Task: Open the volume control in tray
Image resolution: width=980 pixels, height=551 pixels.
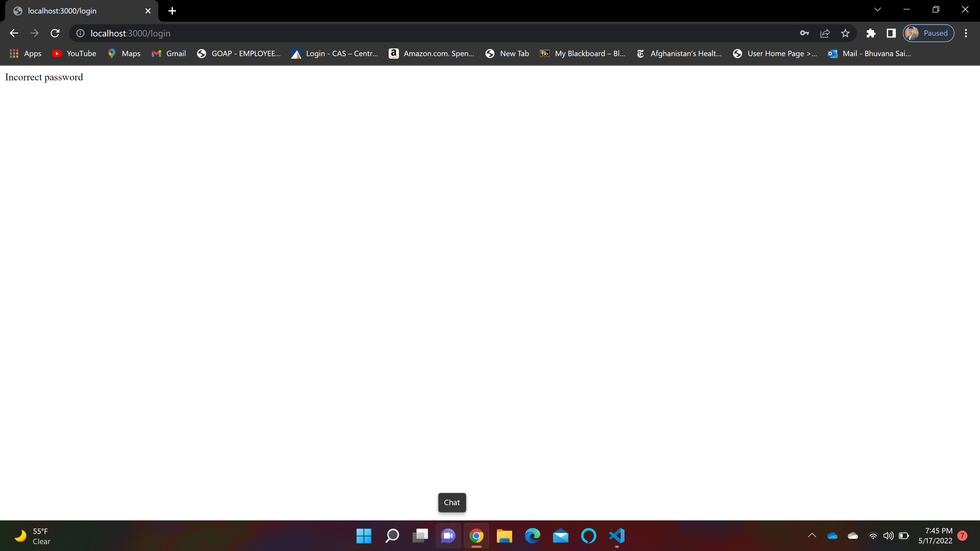Action: click(888, 536)
